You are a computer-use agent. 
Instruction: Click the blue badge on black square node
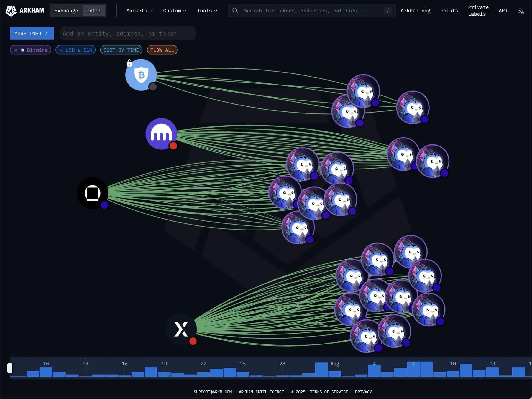104,205
